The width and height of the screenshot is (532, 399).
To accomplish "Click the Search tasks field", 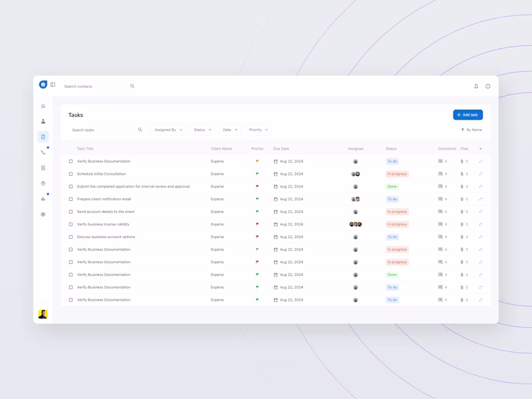I will coord(106,130).
